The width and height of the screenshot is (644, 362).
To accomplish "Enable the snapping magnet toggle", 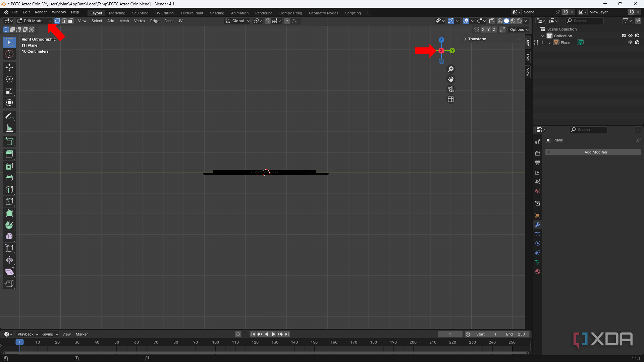I will coord(268,20).
